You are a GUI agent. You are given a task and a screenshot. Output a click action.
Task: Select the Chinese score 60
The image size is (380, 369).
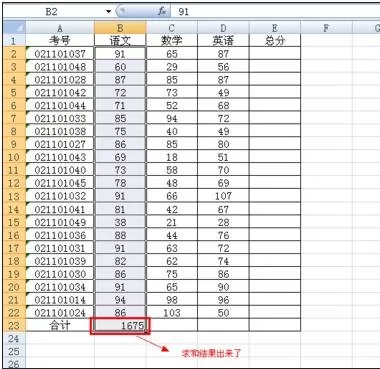(120, 67)
